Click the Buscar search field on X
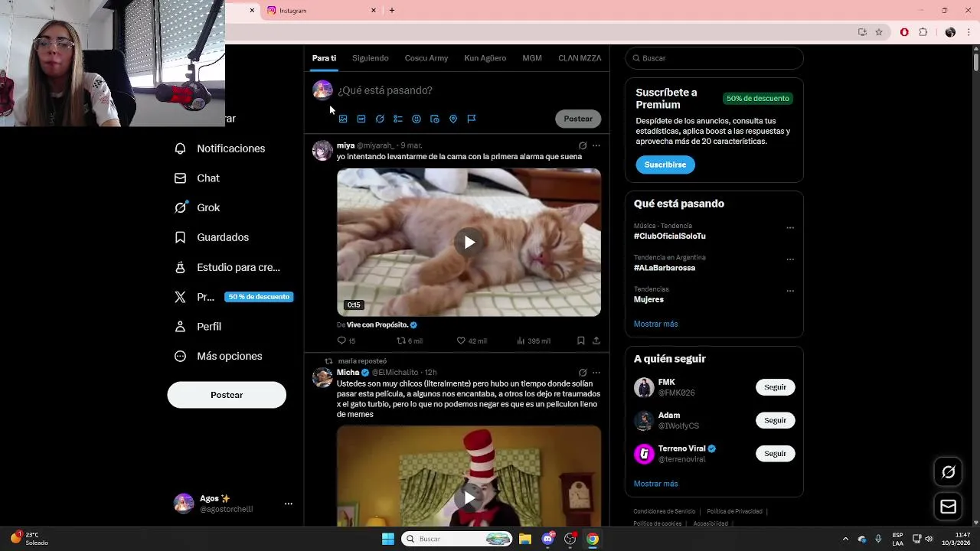Image resolution: width=980 pixels, height=551 pixels. [714, 58]
